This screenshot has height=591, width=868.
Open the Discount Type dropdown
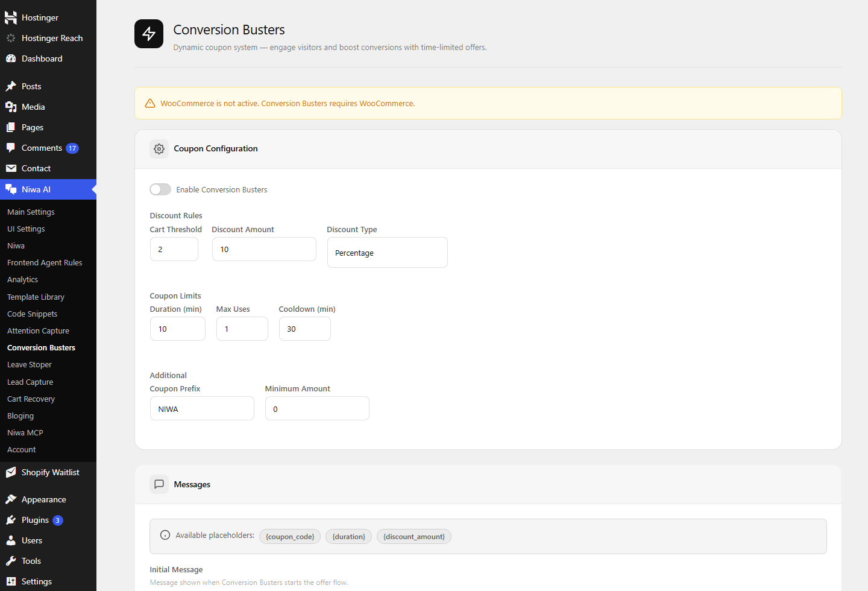coord(388,253)
